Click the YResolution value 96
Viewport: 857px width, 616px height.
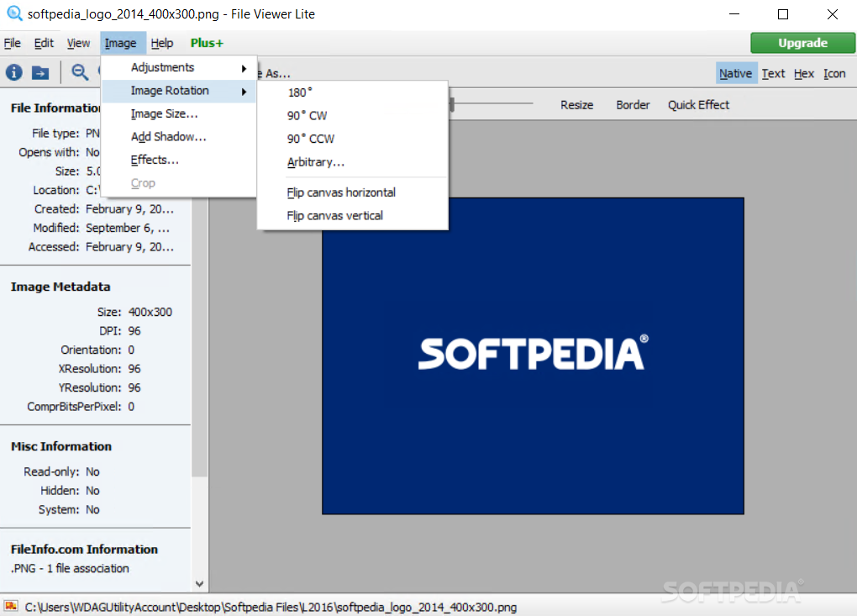coord(134,387)
